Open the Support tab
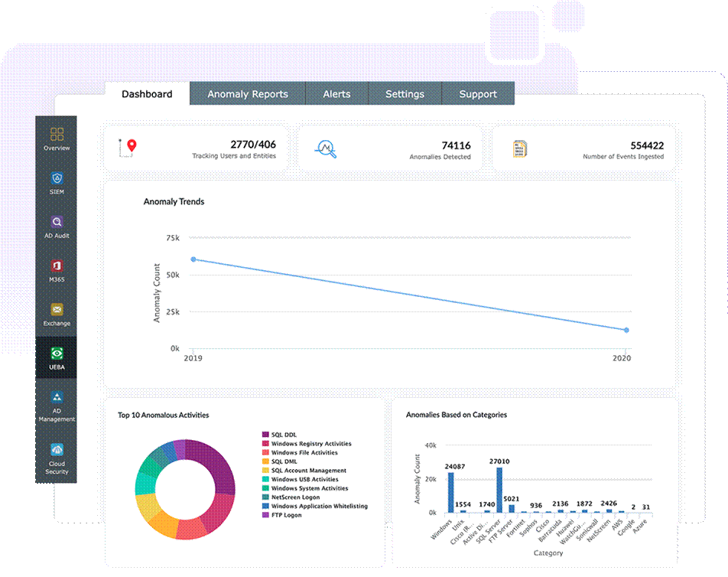This screenshot has height=577, width=728. (x=478, y=94)
